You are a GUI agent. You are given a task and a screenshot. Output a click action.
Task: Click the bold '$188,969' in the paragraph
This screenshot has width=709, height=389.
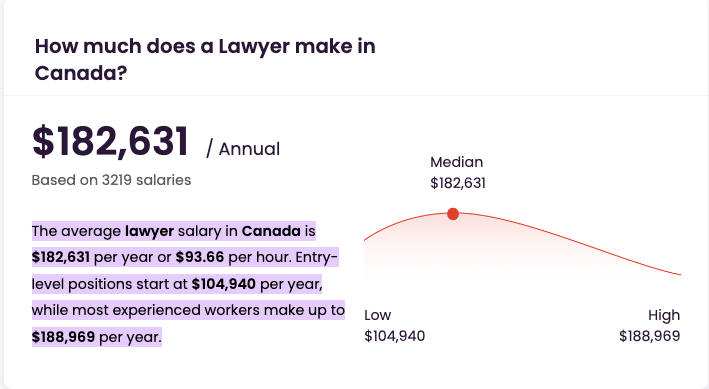pos(63,337)
